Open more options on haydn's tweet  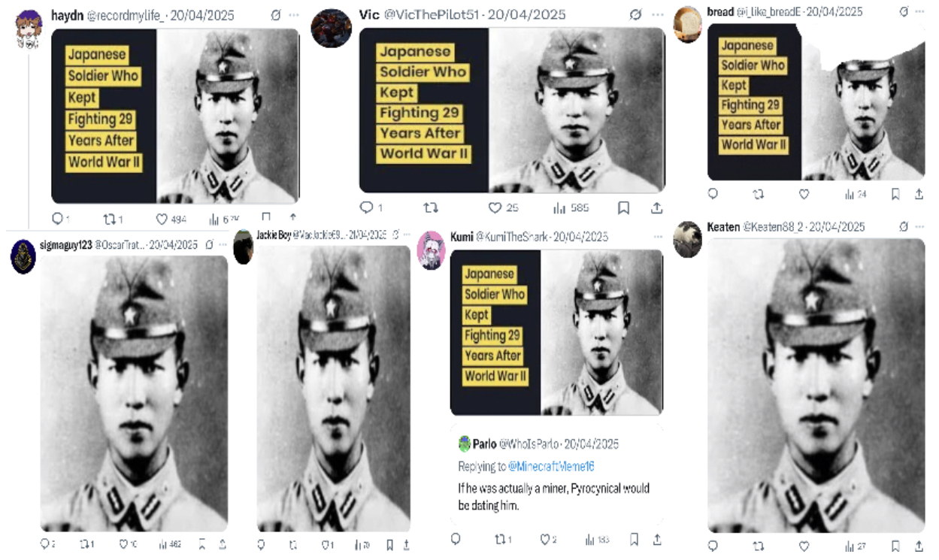pos(294,16)
